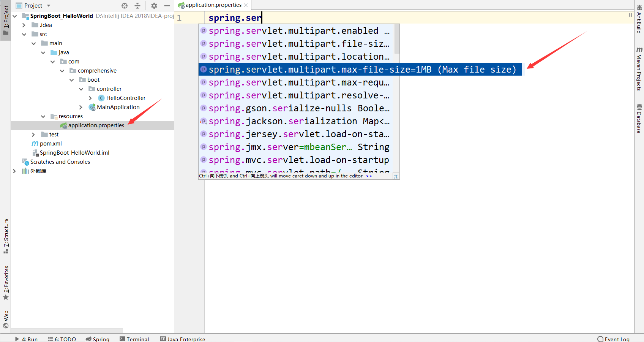Hide the Project tool window with minus icon
Viewport: 644px width, 342px height.
click(x=167, y=6)
